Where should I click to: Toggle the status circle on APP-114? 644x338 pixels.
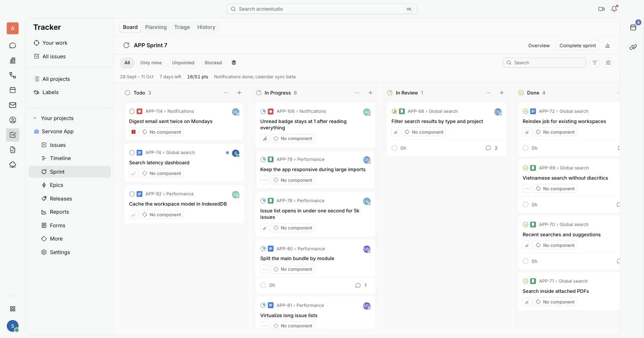coord(132,112)
